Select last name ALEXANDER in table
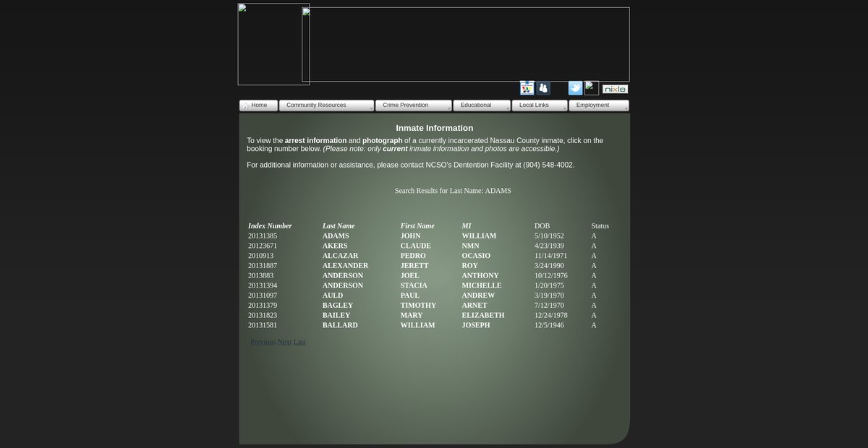Image resolution: width=868 pixels, height=448 pixels. (x=345, y=266)
